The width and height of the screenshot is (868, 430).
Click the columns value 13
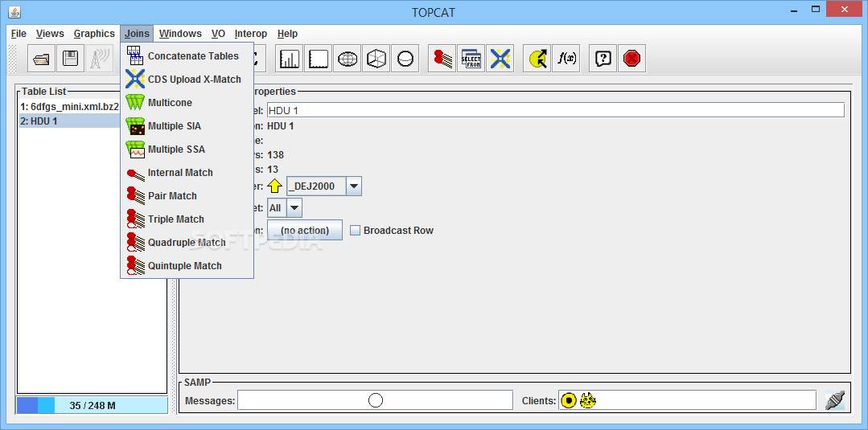coord(273,170)
